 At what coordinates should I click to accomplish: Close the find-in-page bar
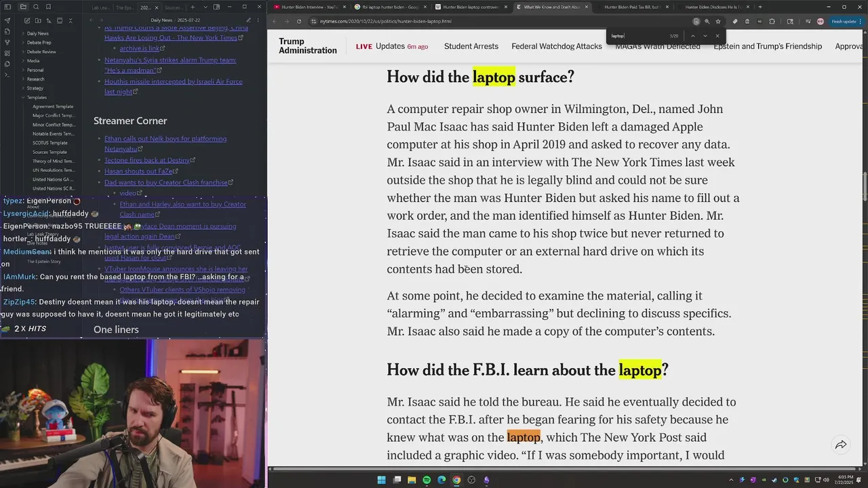pyautogui.click(x=717, y=36)
